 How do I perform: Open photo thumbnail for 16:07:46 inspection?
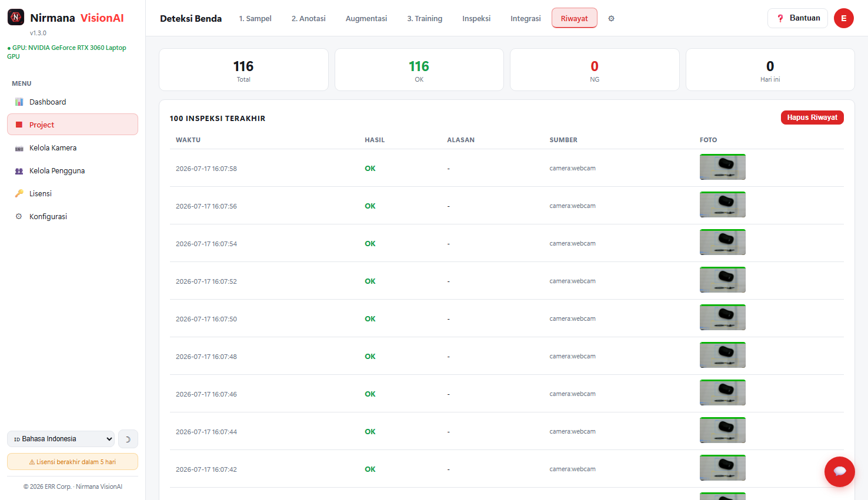723,392
